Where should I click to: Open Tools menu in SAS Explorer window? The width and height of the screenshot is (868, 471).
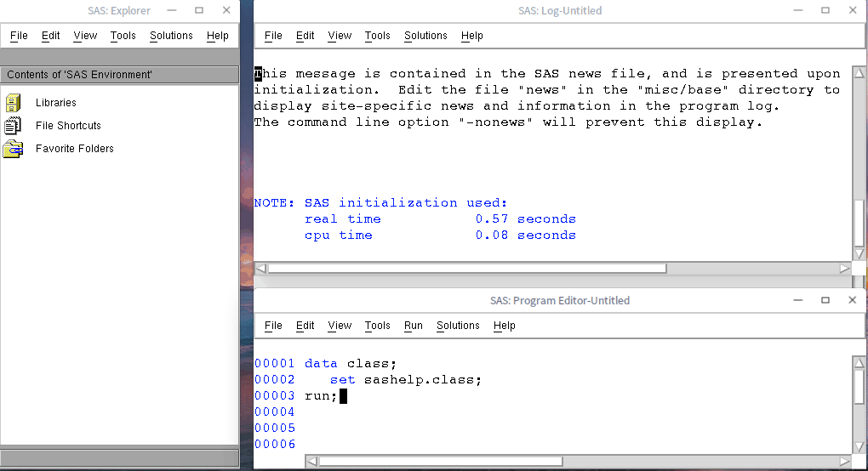coord(123,36)
